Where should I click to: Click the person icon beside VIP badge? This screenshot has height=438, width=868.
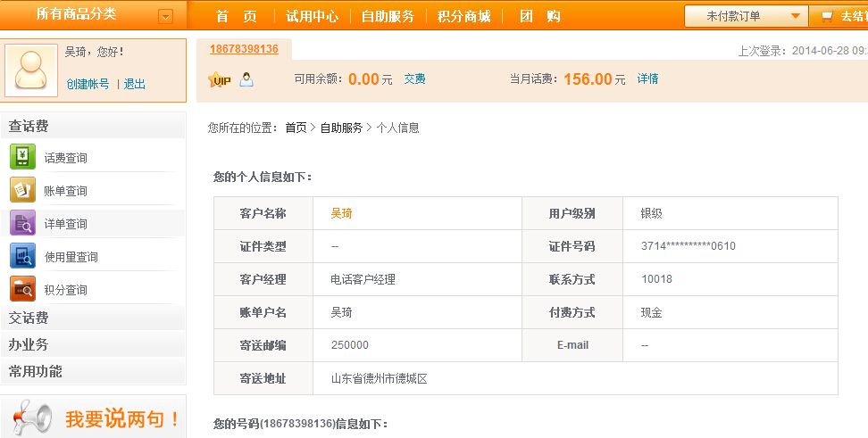click(246, 79)
